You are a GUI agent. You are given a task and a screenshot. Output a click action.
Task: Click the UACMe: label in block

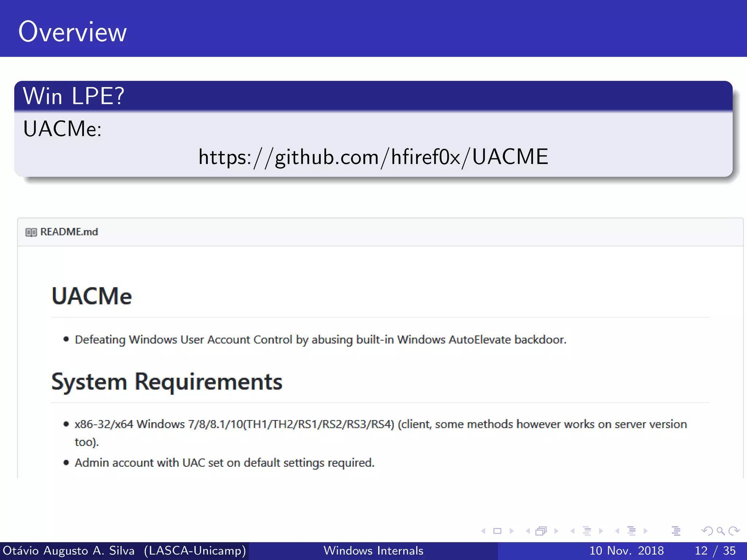(x=62, y=129)
